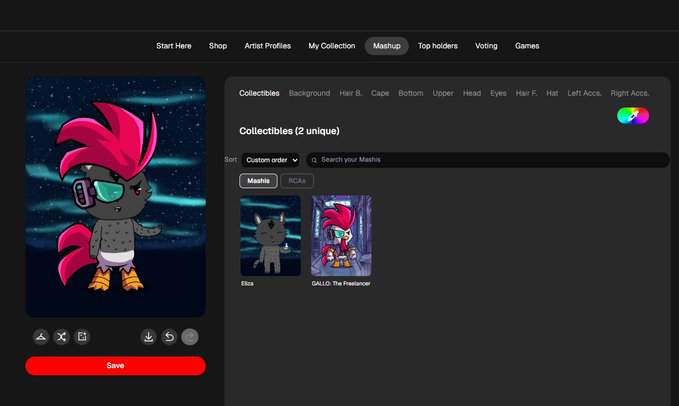Click the Search your Mashis field
Image resolution: width=679 pixels, height=406 pixels.
(x=488, y=160)
